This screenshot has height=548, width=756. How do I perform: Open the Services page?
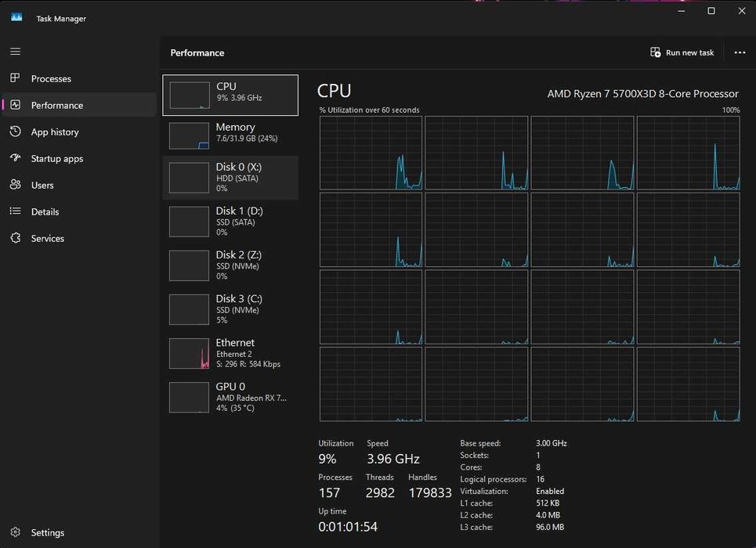point(80,238)
